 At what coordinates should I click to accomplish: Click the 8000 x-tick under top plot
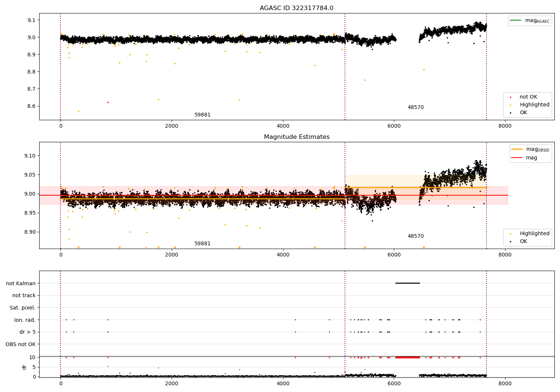(x=505, y=126)
